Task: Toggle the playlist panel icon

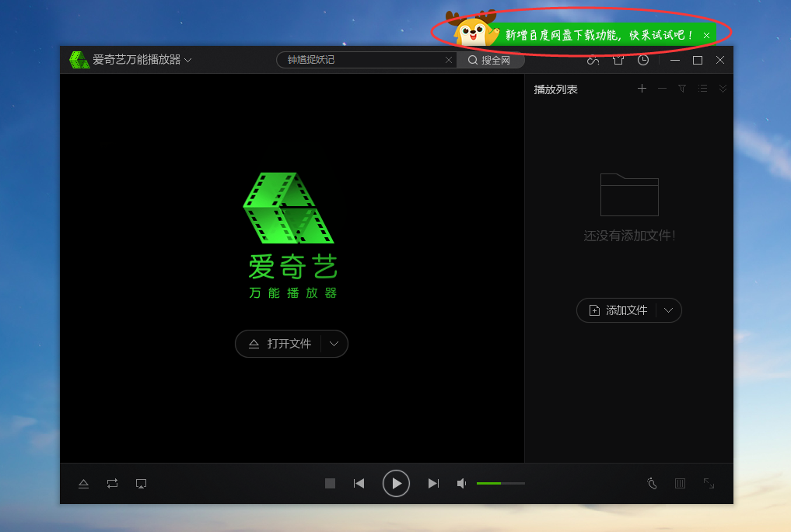Action: [680, 484]
